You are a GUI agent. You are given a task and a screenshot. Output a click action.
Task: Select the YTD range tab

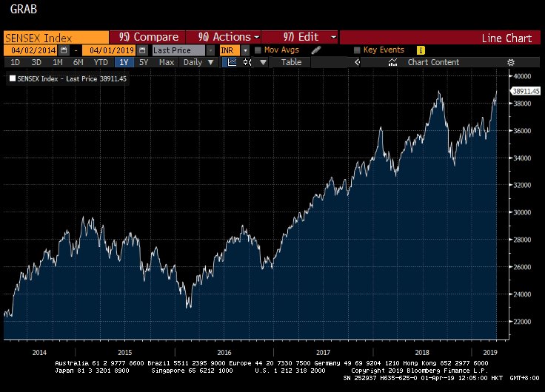[101, 62]
